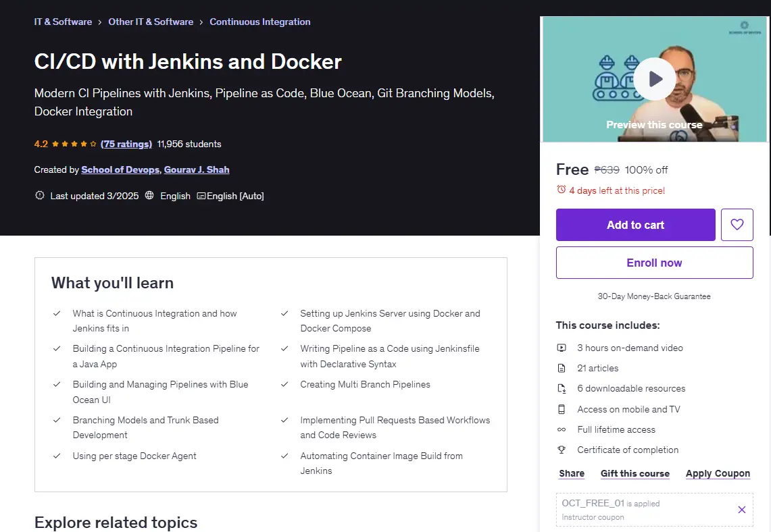771x532 pixels.
Task: Click checkmark beside Building and Managing Pipelines
Action: point(57,384)
